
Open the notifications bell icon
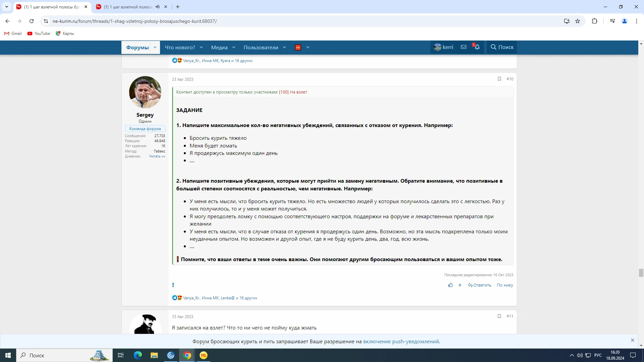click(x=477, y=47)
